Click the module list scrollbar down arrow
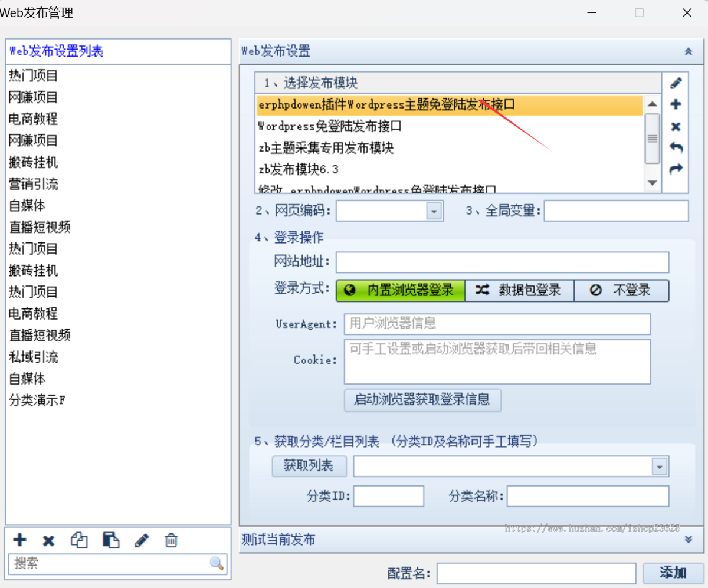 (x=653, y=183)
